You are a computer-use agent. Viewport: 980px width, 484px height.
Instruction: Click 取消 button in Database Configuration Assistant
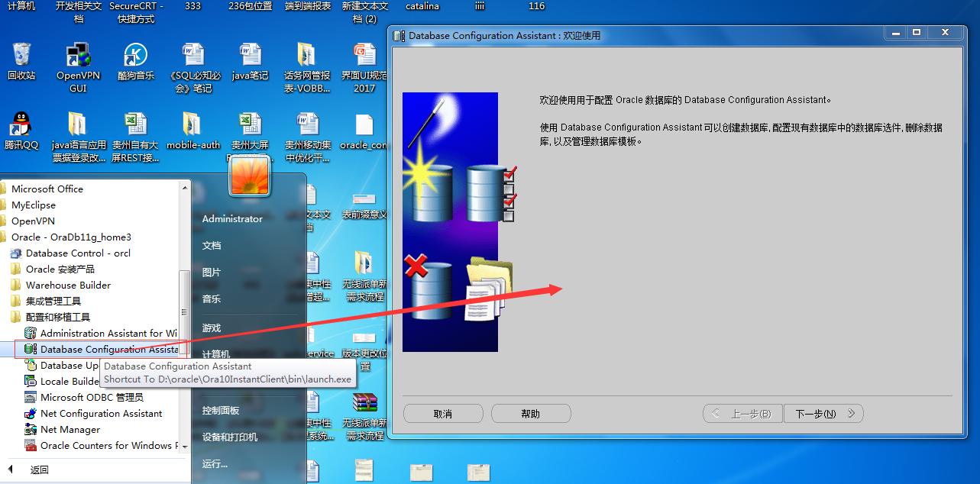click(x=443, y=414)
